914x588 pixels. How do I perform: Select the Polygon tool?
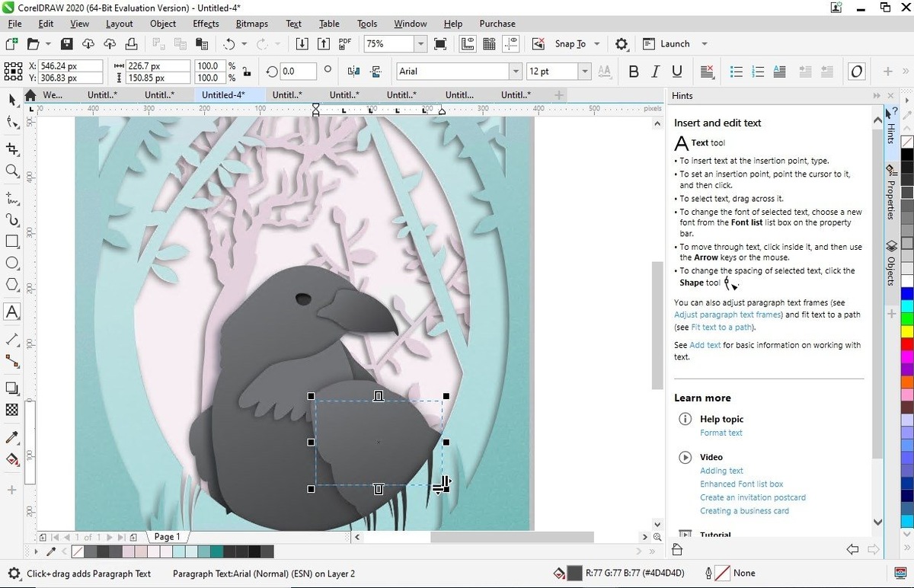(12, 284)
